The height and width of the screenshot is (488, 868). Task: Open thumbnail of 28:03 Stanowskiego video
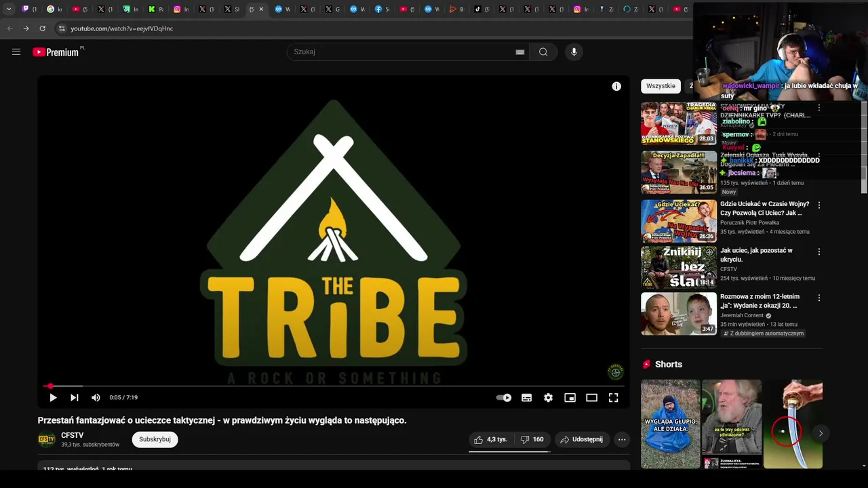[x=679, y=123]
